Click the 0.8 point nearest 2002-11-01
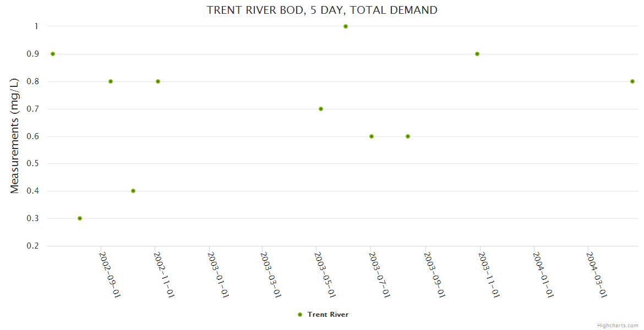This screenshot has width=644, height=330. click(158, 81)
